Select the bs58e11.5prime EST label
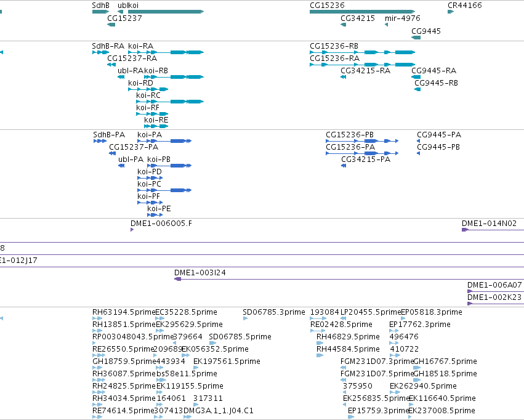This screenshot has width=524, height=420. 187,374
